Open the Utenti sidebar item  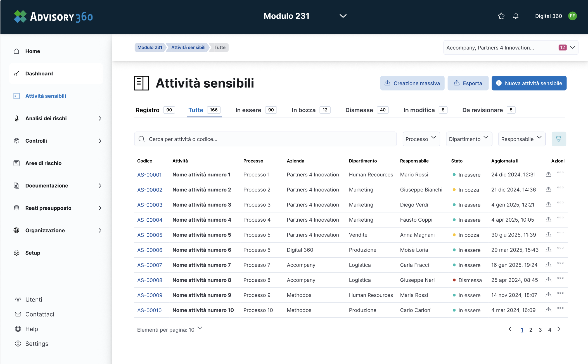[x=34, y=300]
